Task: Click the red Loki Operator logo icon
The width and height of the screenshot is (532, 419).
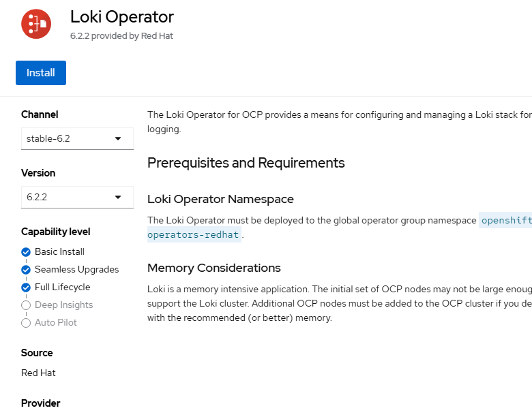Action: coord(36,24)
